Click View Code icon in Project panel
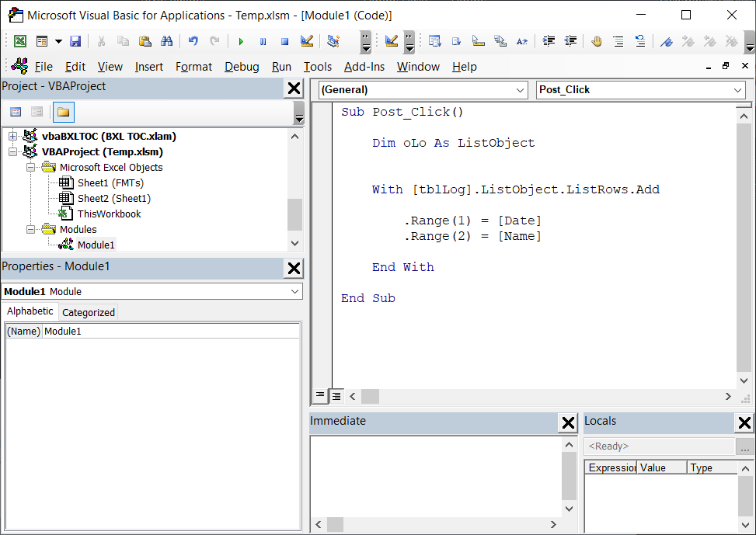 click(16, 113)
